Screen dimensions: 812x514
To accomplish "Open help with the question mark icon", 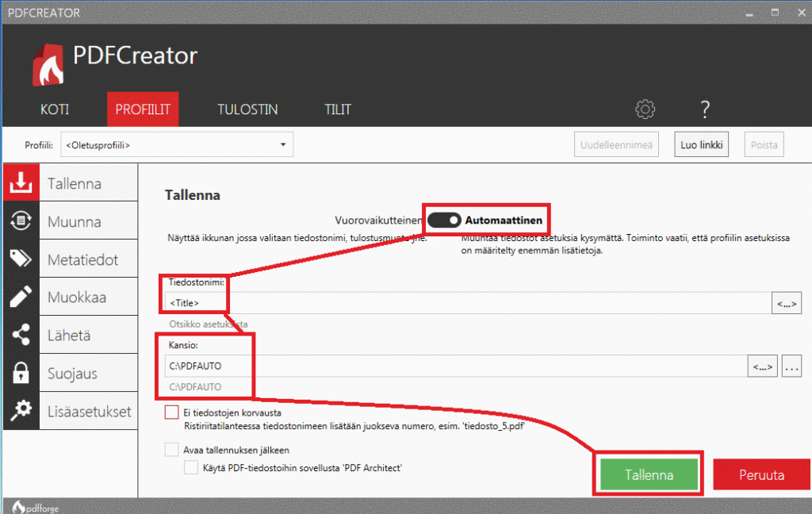I will tap(705, 109).
